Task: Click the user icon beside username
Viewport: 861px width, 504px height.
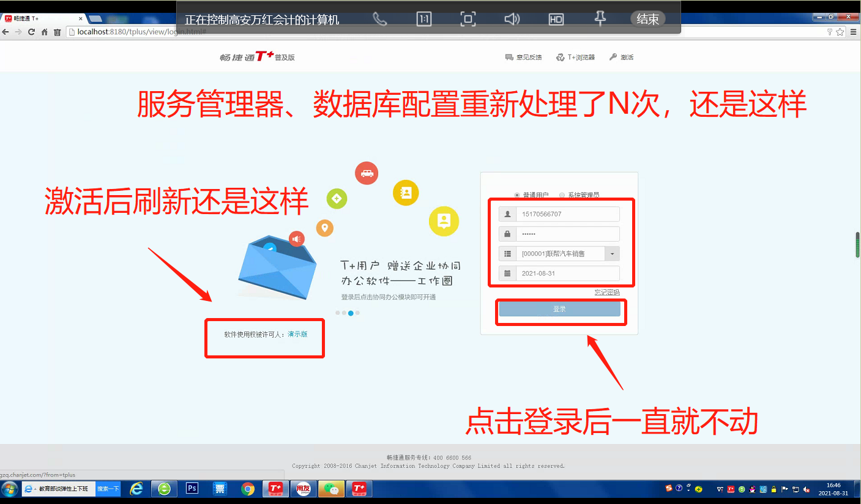Action: coord(507,214)
